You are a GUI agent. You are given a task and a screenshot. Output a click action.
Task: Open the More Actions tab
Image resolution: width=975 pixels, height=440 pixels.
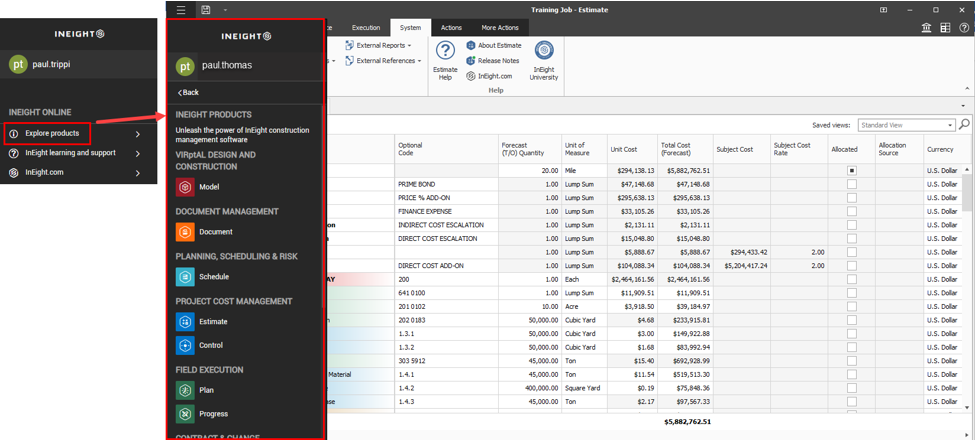(x=500, y=28)
